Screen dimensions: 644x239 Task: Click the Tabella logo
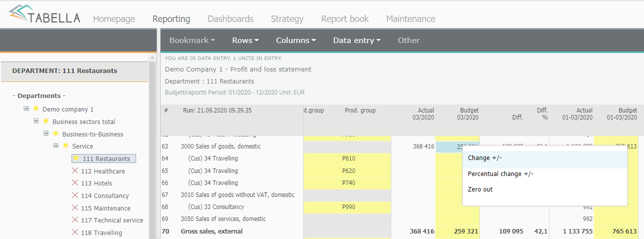44,15
